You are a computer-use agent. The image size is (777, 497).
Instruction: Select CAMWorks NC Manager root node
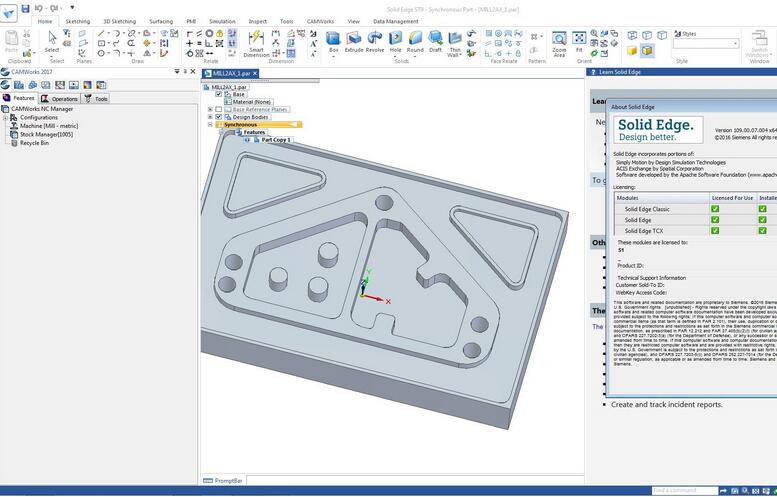(x=38, y=109)
